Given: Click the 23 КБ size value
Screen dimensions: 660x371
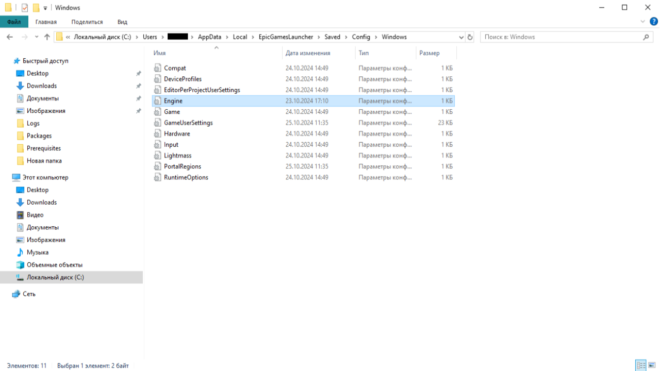Looking at the screenshot, I should pyautogui.click(x=445, y=123).
